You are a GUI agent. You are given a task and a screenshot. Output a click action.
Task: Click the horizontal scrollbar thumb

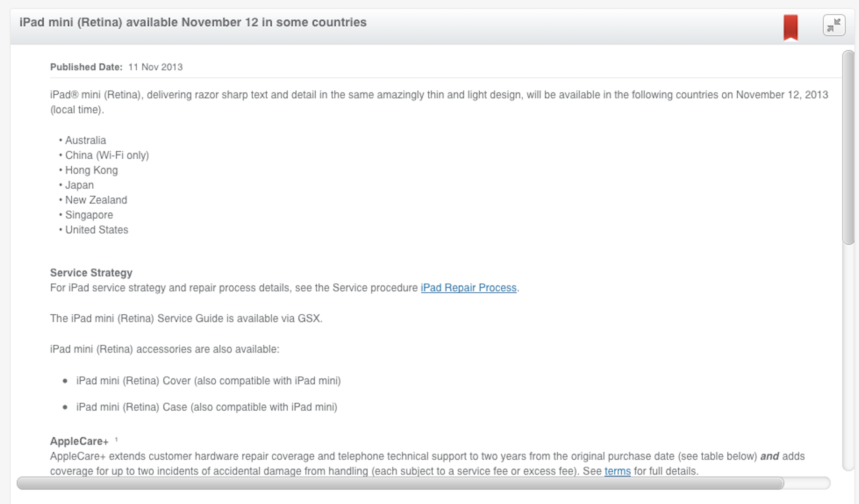point(400,483)
